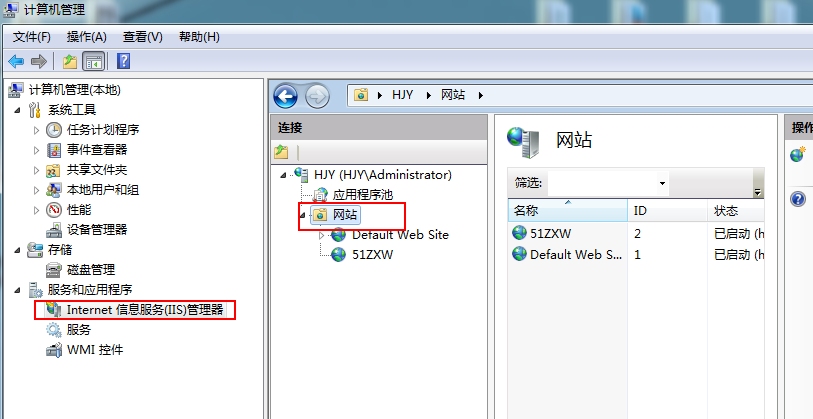Select the 51ZXW row in the sites list
This screenshot has width=813, height=419.
pyautogui.click(x=637, y=233)
